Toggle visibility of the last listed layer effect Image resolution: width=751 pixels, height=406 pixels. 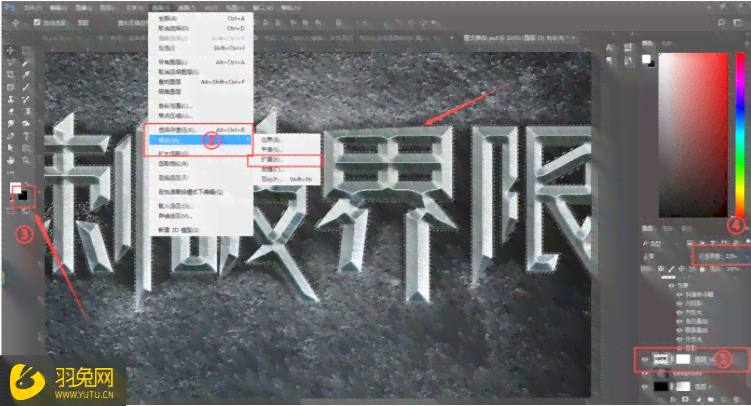(x=680, y=347)
